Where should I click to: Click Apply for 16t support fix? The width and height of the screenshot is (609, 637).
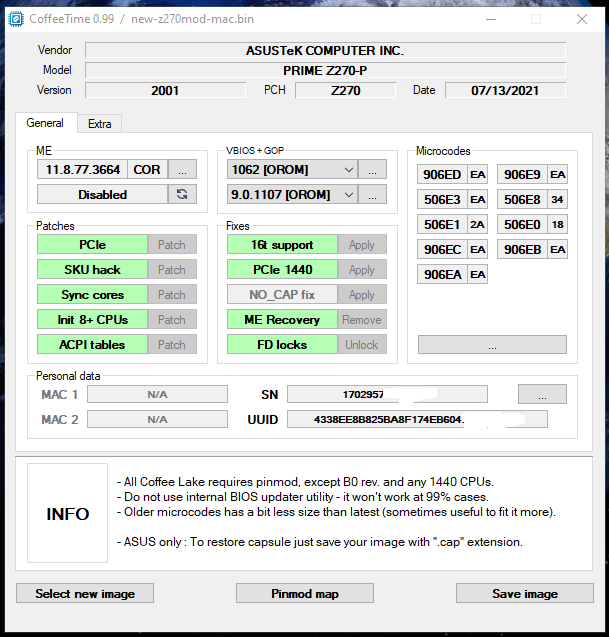click(x=362, y=245)
